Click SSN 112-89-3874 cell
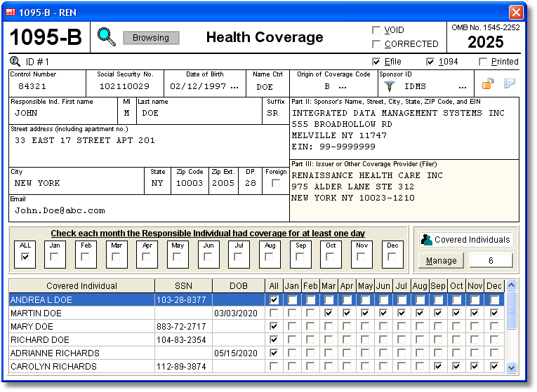The width and height of the screenshot is (537, 392). 183,366
